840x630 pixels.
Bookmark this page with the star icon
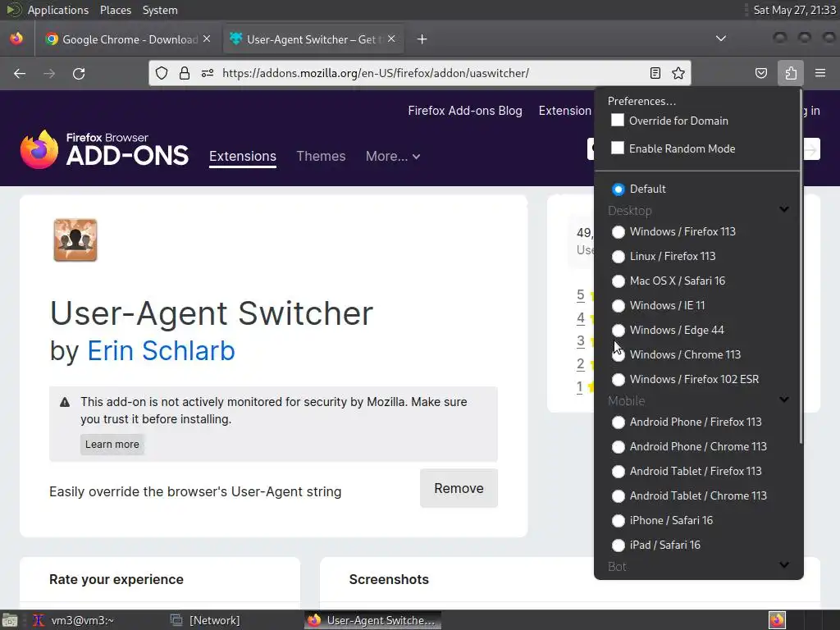click(678, 73)
